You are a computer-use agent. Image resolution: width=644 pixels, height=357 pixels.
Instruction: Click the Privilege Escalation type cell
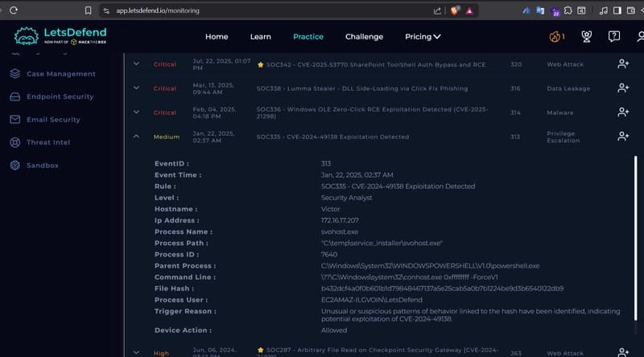coord(563,137)
